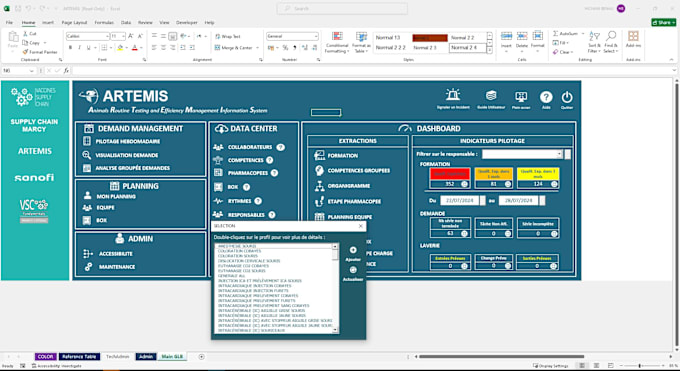The width and height of the screenshot is (680, 371).
Task: Open the help bubble beside COMPETENCES
Action: pyautogui.click(x=270, y=160)
